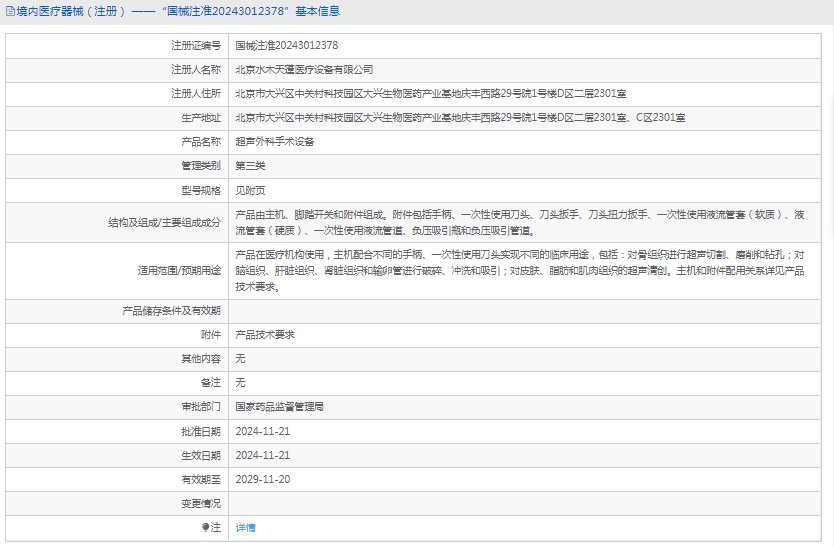This screenshot has height=547, width=834.
Task: Click management category value 第三类
Action: pos(250,165)
